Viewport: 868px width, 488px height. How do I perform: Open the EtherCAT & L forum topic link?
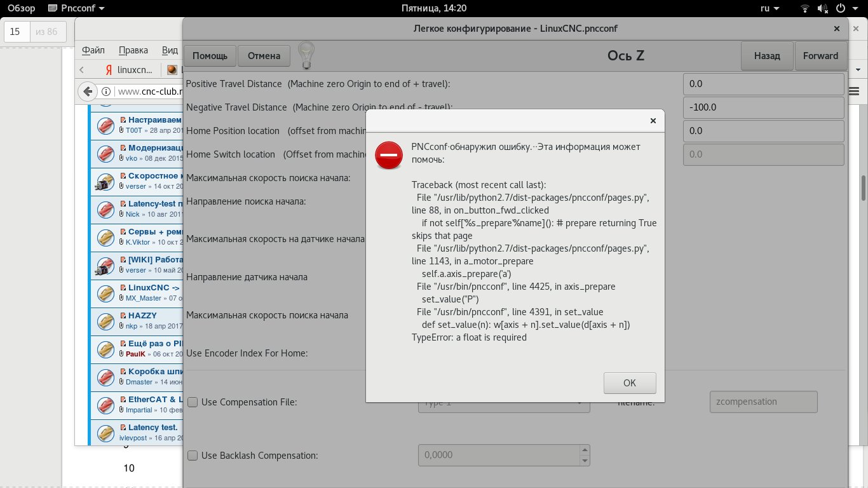(156, 400)
